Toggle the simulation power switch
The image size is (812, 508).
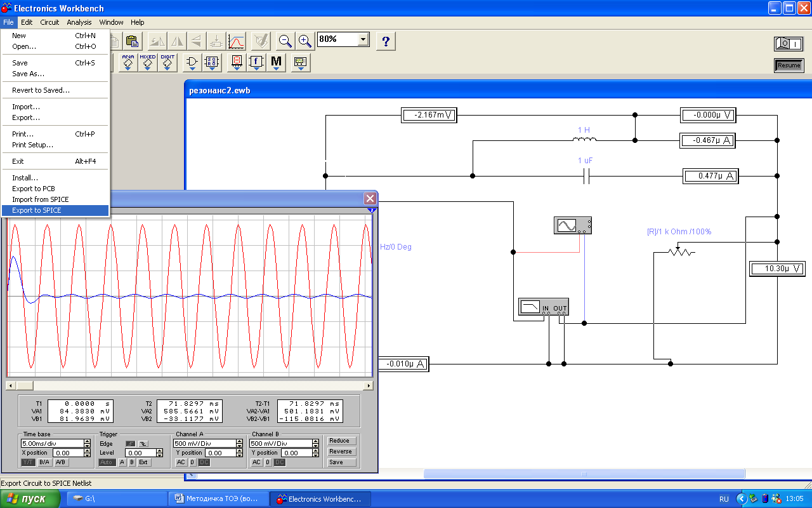point(789,44)
